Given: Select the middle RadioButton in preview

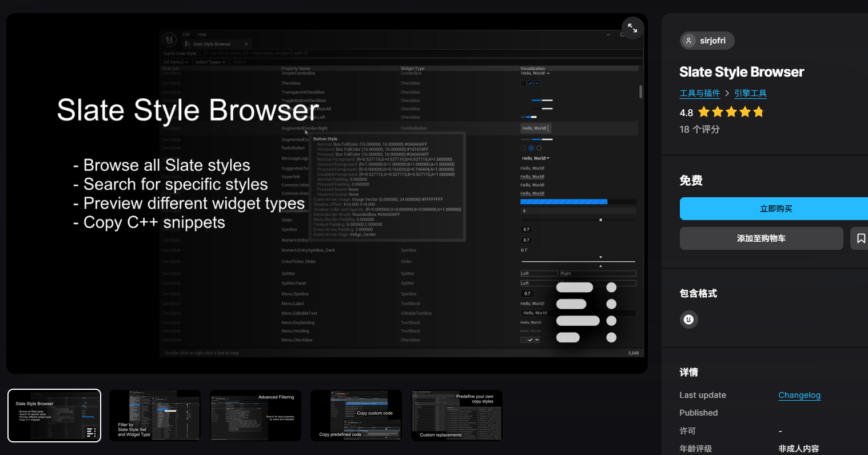Looking at the screenshot, I should [531, 148].
